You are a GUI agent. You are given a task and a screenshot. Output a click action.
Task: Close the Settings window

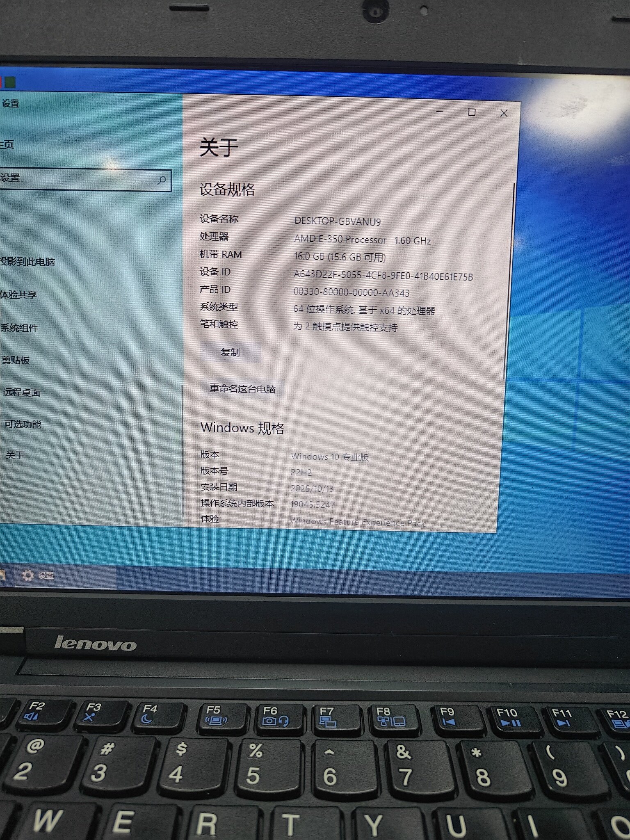504,113
